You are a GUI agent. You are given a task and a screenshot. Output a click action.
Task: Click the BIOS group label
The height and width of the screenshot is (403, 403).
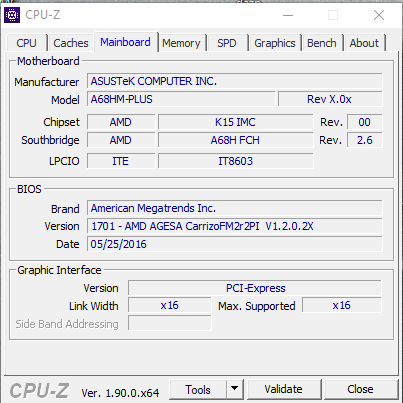click(29, 189)
